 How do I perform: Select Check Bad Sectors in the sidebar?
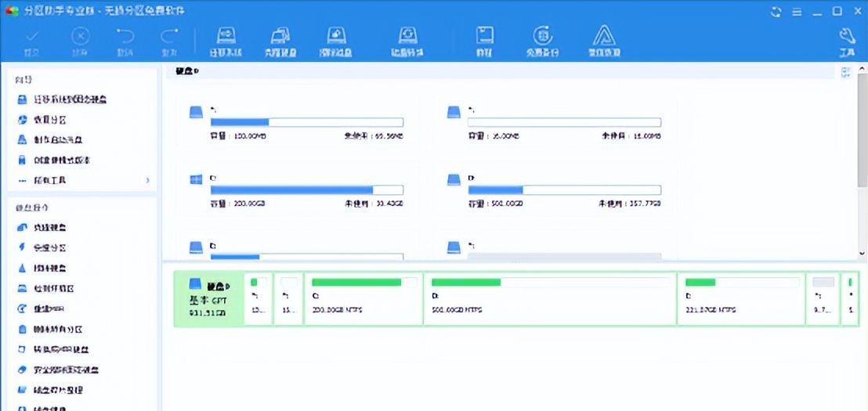click(46, 288)
